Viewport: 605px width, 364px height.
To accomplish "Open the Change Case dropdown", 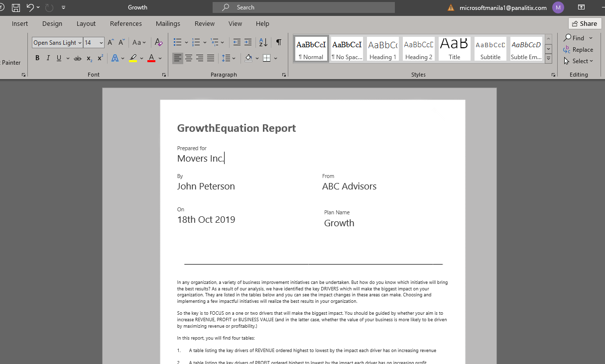I will (x=139, y=43).
